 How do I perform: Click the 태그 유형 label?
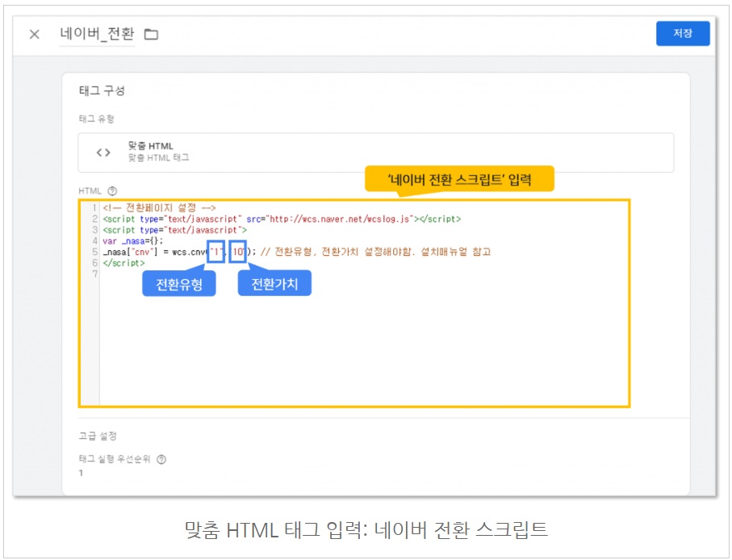click(x=96, y=119)
